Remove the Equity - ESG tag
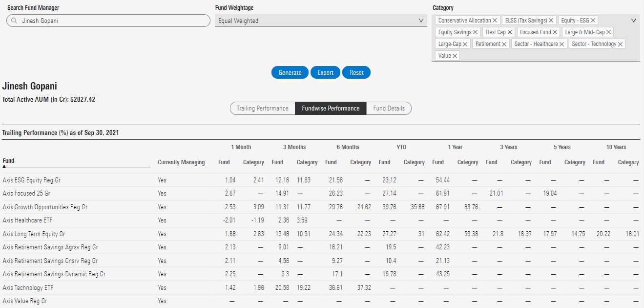The width and height of the screenshot is (644, 308). point(593,21)
